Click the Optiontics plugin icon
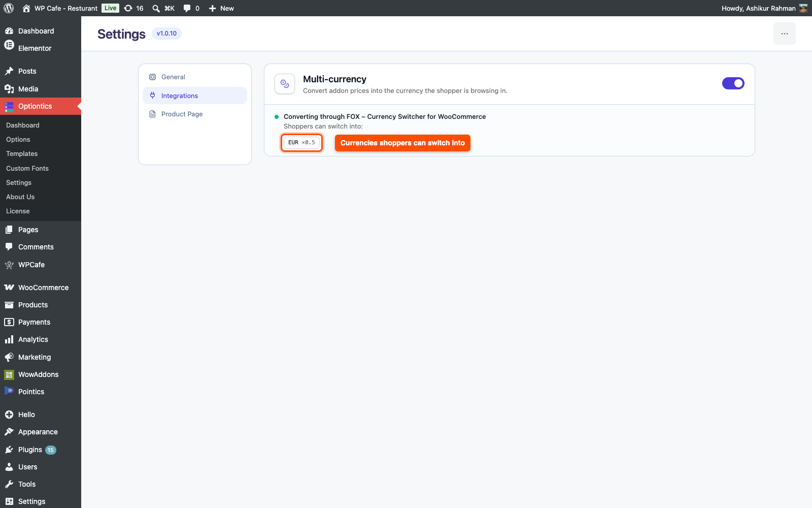The width and height of the screenshot is (812, 508). coord(9,107)
